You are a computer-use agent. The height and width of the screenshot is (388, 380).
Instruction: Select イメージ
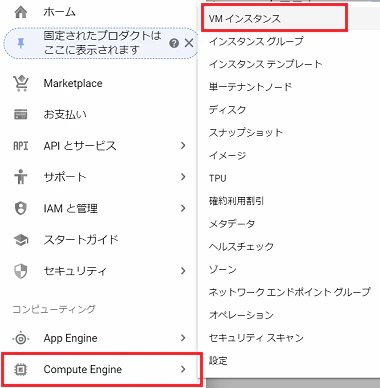coord(227,155)
